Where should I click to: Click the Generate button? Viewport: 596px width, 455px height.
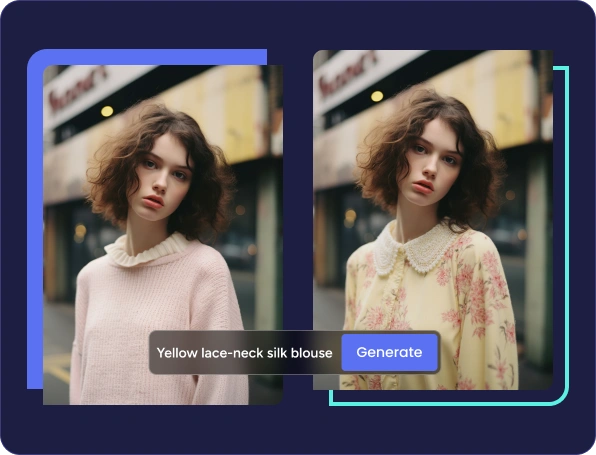click(390, 352)
